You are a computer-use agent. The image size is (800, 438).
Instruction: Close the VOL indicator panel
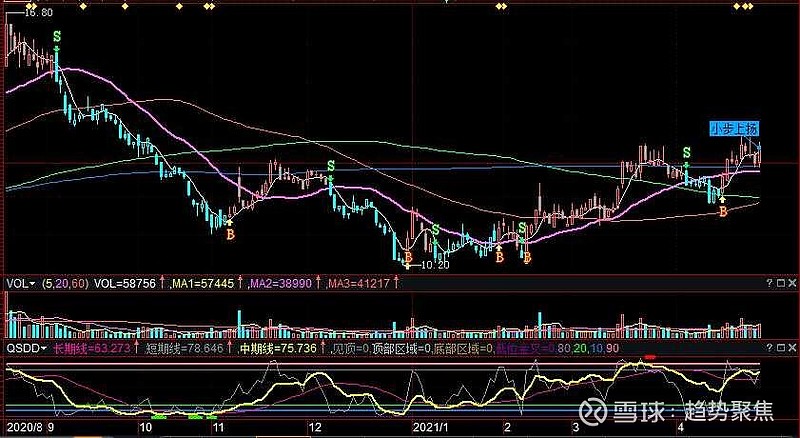[792, 282]
